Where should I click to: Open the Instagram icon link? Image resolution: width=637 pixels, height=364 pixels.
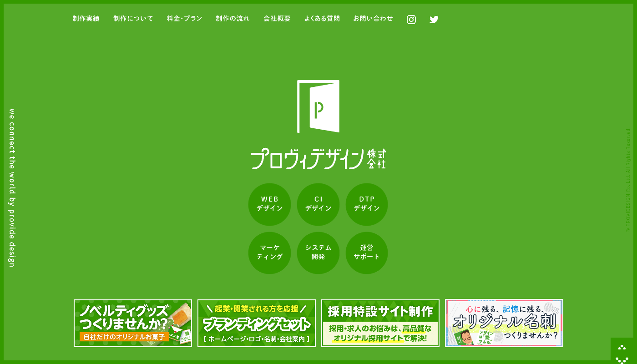(411, 20)
